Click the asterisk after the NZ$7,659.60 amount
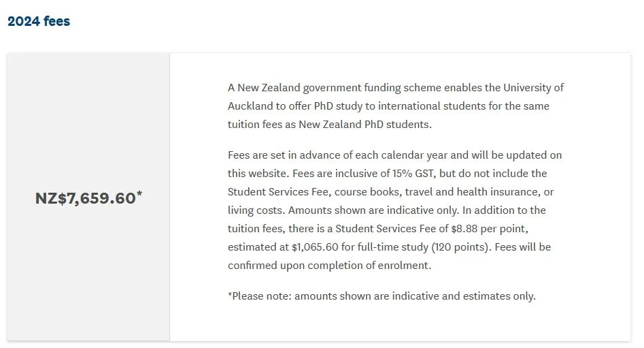The height and width of the screenshot is (348, 644). [x=139, y=193]
